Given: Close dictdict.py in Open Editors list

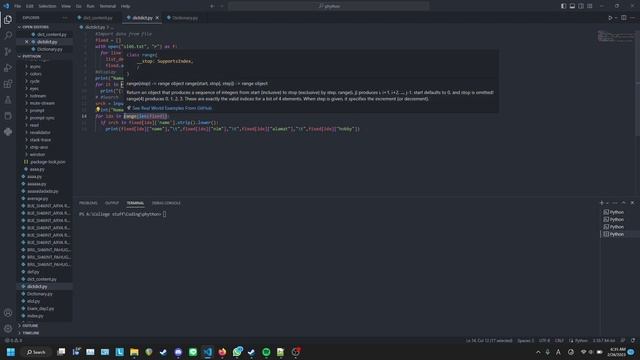Looking at the screenshot, I should pyautogui.click(x=27, y=42).
